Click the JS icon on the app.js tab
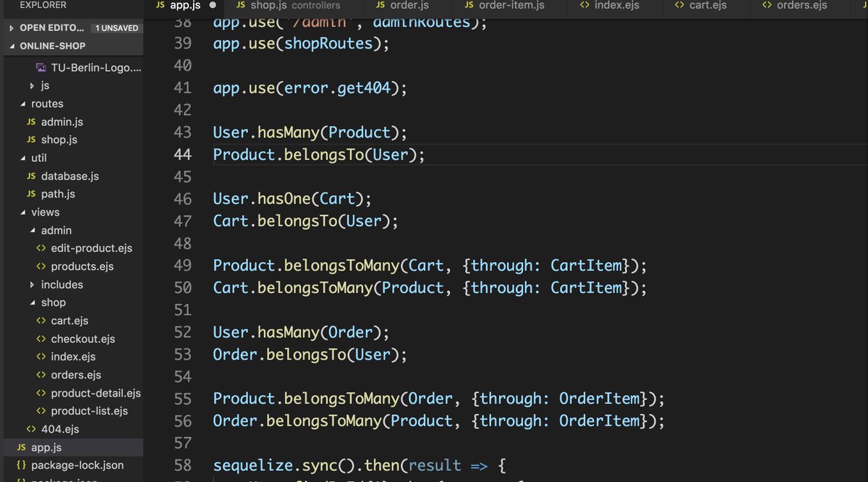 tap(158, 4)
